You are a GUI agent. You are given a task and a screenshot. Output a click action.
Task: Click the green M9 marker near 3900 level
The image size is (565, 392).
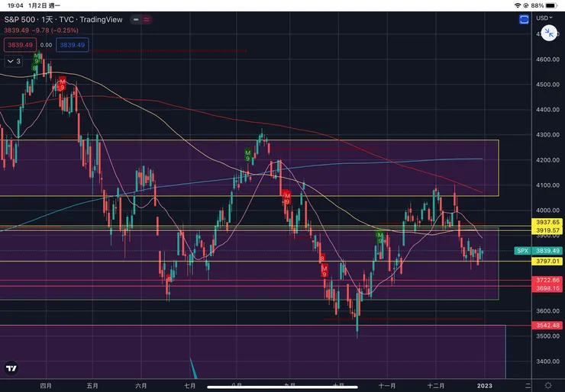click(379, 238)
